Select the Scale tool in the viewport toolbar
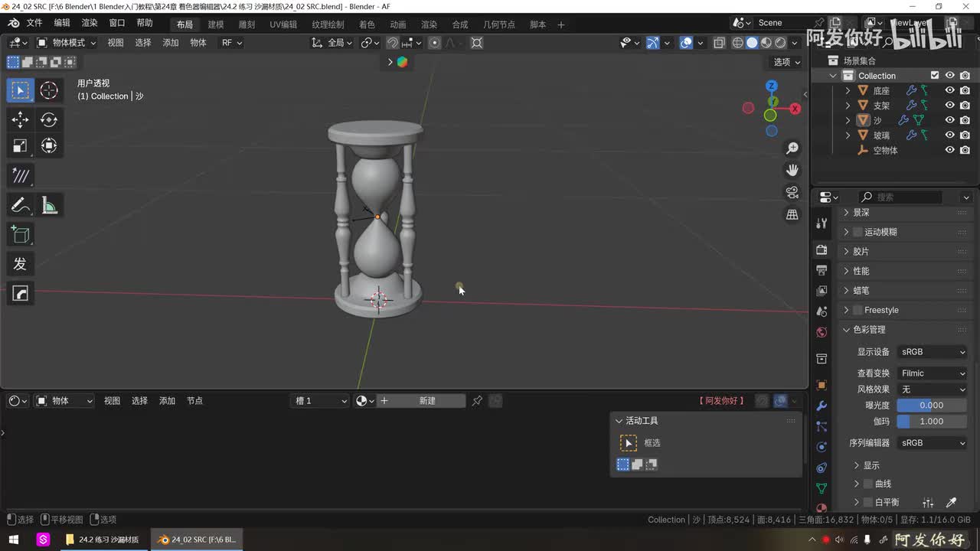This screenshot has height=551, width=980. click(x=20, y=145)
